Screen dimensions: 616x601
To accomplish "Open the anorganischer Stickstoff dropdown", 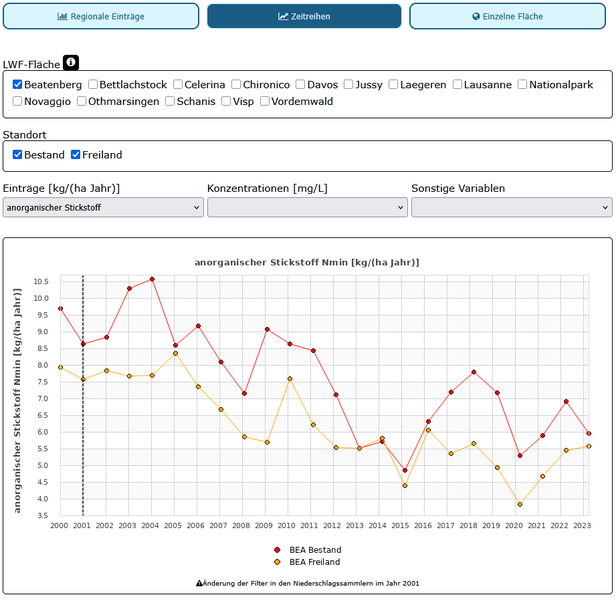I will click(x=103, y=207).
